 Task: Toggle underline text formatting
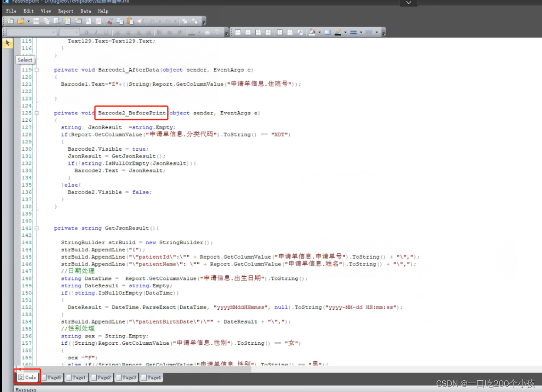(x=105, y=32)
